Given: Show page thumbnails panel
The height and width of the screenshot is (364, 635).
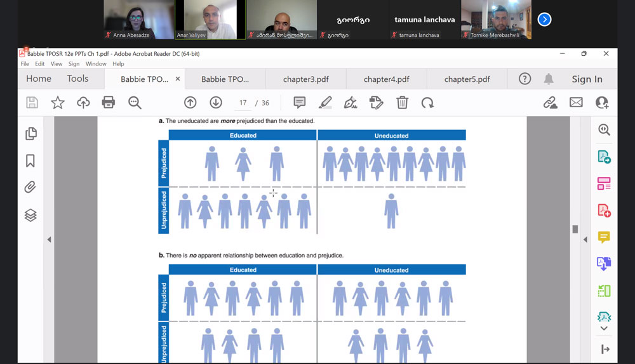Looking at the screenshot, I should 30,134.
